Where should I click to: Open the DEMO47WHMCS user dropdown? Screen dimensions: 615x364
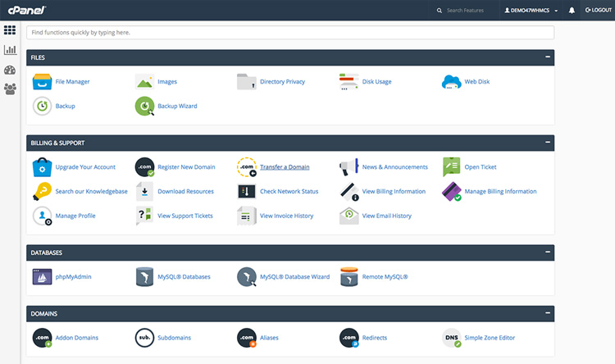coord(533,10)
